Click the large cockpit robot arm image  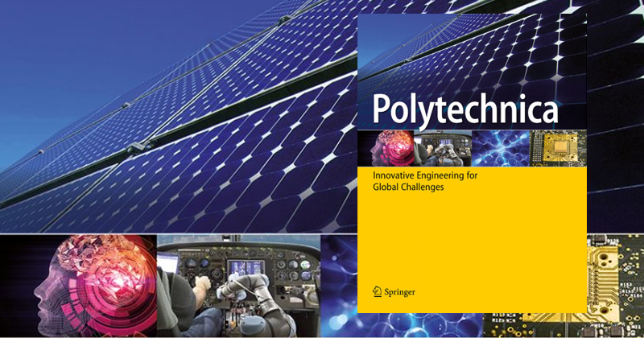pyautogui.click(x=238, y=286)
